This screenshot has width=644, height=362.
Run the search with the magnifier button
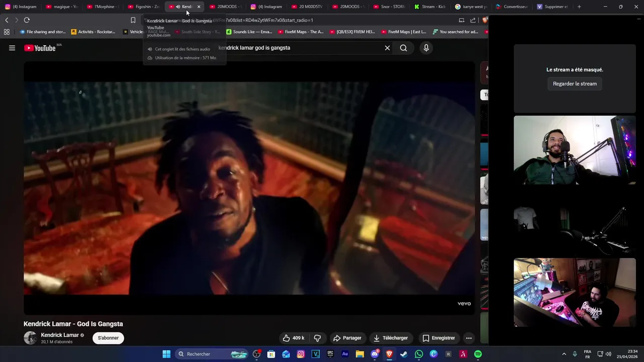(x=404, y=48)
